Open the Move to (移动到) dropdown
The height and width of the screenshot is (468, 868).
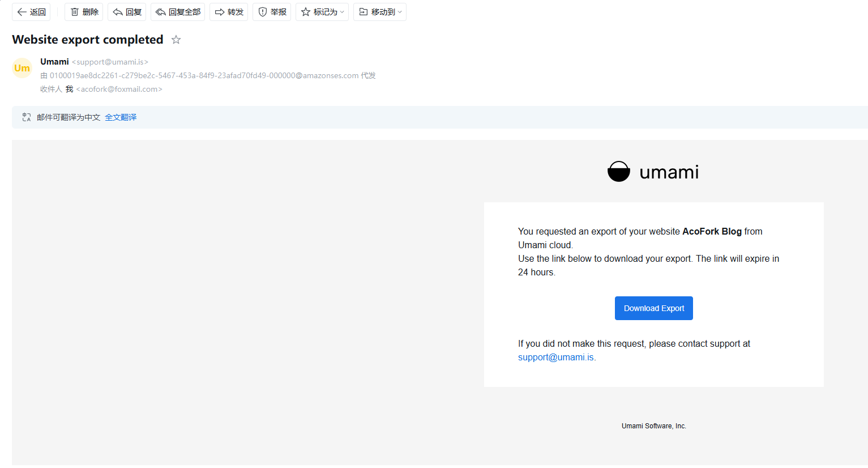click(380, 12)
